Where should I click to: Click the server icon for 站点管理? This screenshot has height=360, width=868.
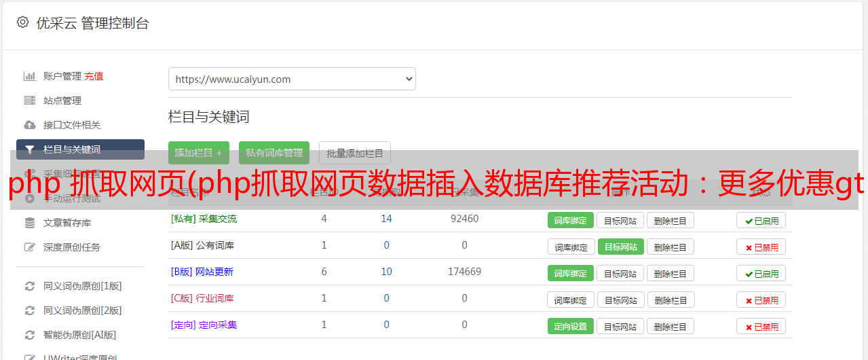[30, 101]
